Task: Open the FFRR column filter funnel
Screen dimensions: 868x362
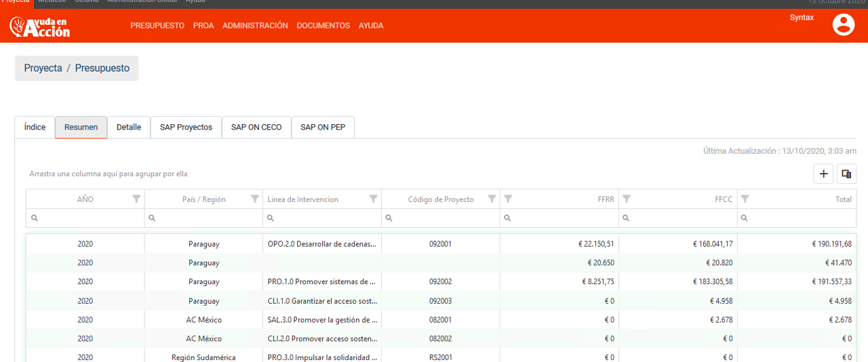Action: click(x=508, y=199)
